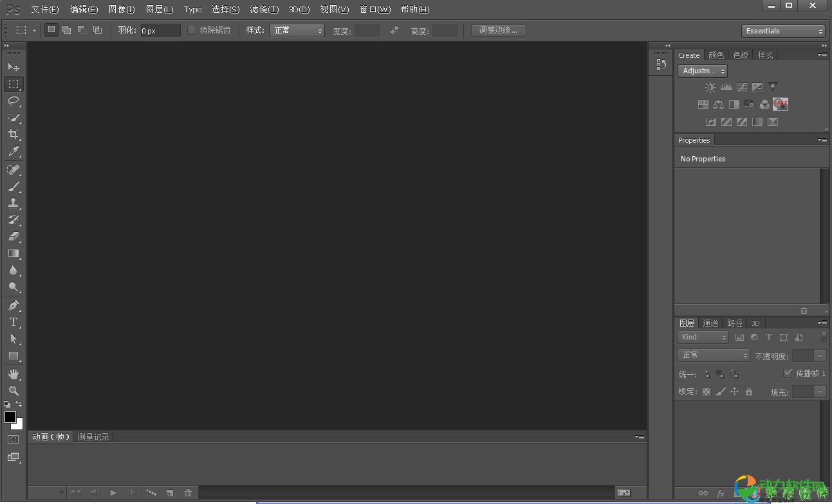
Task: Select the Brush tool
Action: pyautogui.click(x=13, y=186)
